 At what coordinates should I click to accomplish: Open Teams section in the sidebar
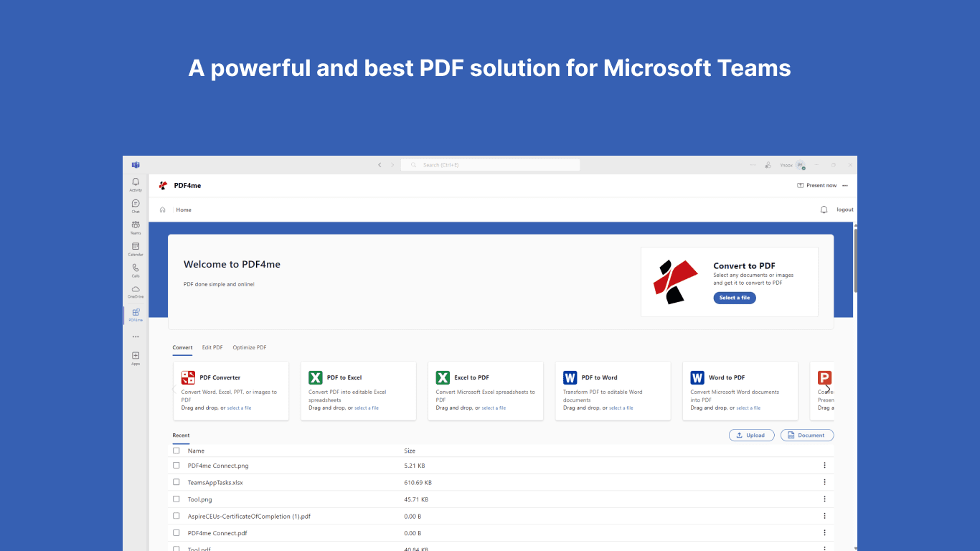click(x=136, y=227)
